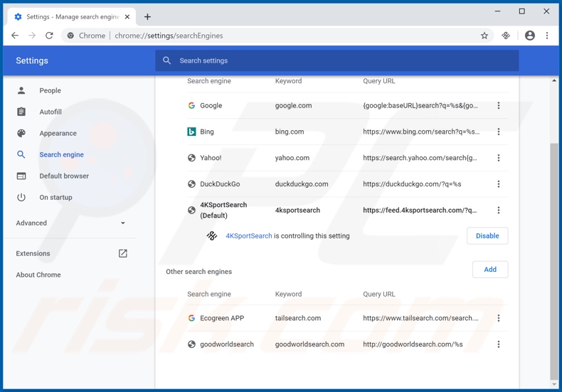Reload the settings page
The width and height of the screenshot is (562, 392).
[49, 36]
